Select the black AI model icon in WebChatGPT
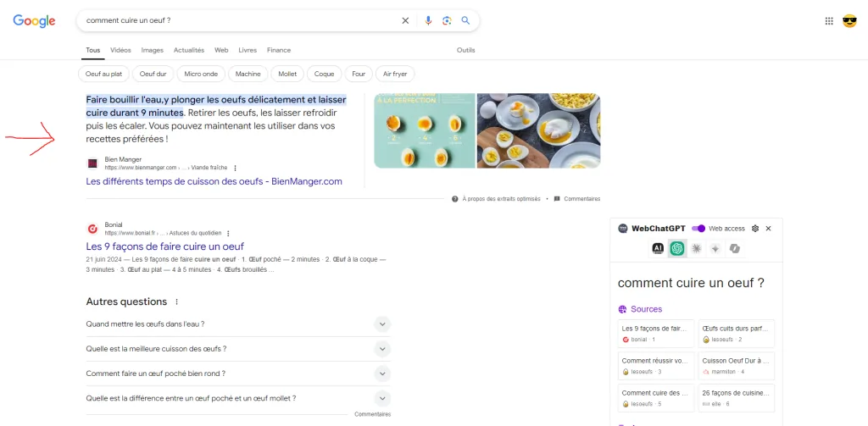The image size is (868, 426). pyautogui.click(x=658, y=249)
